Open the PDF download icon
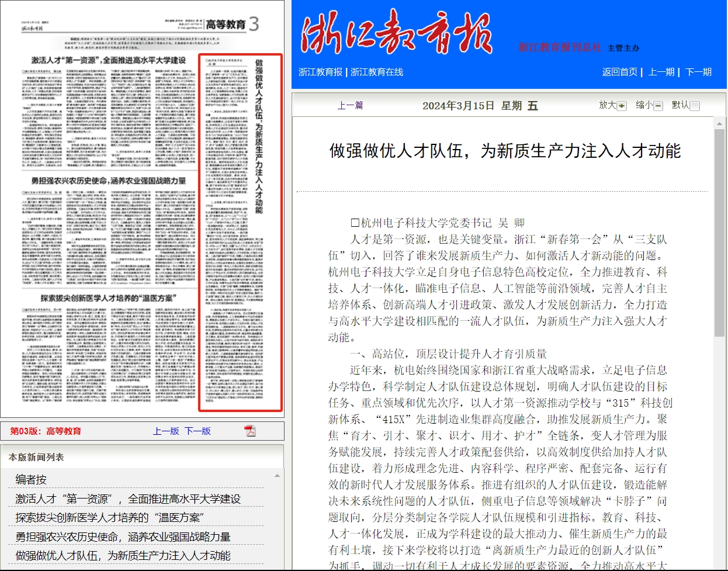 [250, 431]
